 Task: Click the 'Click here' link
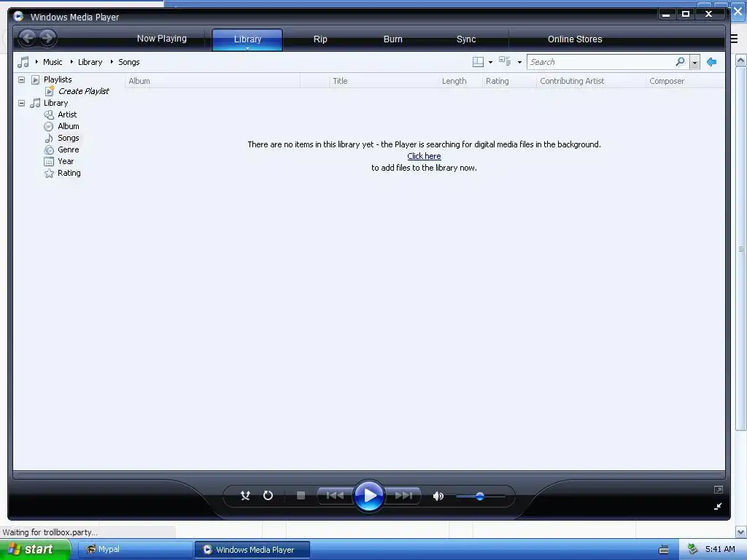424,156
